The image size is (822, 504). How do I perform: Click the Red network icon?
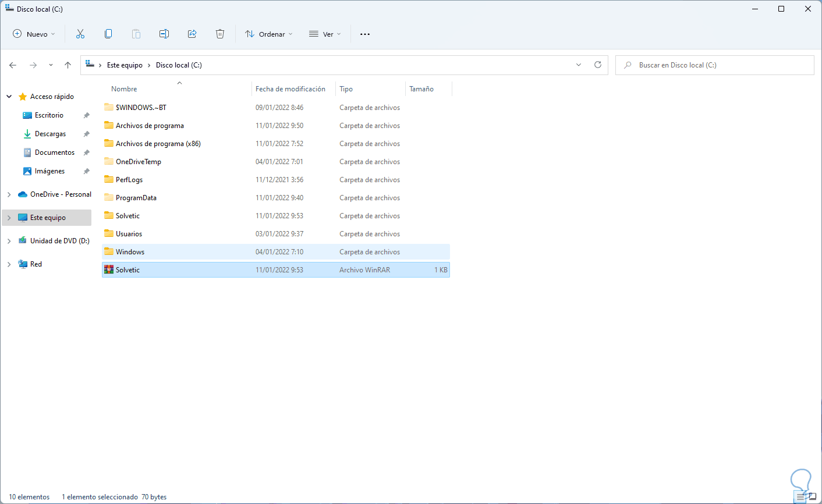(x=23, y=264)
